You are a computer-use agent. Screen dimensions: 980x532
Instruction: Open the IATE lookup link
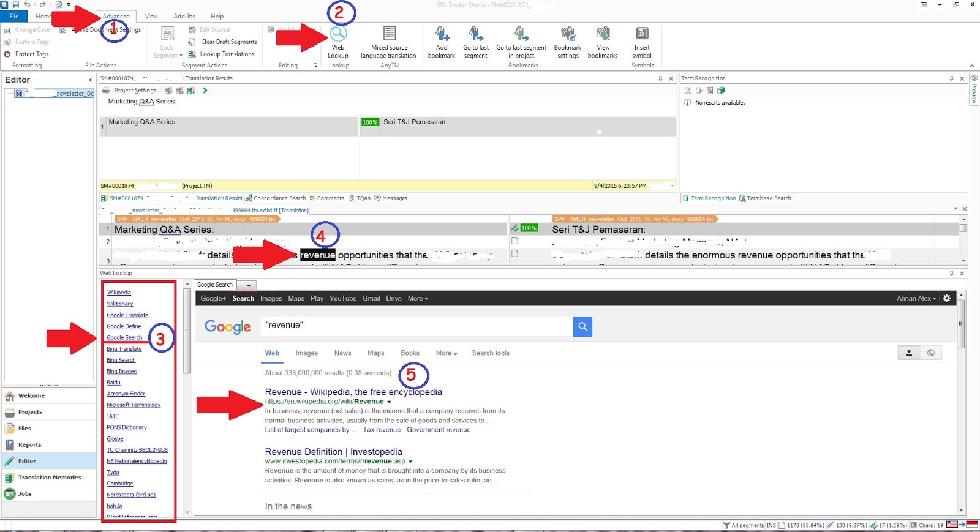[113, 416]
